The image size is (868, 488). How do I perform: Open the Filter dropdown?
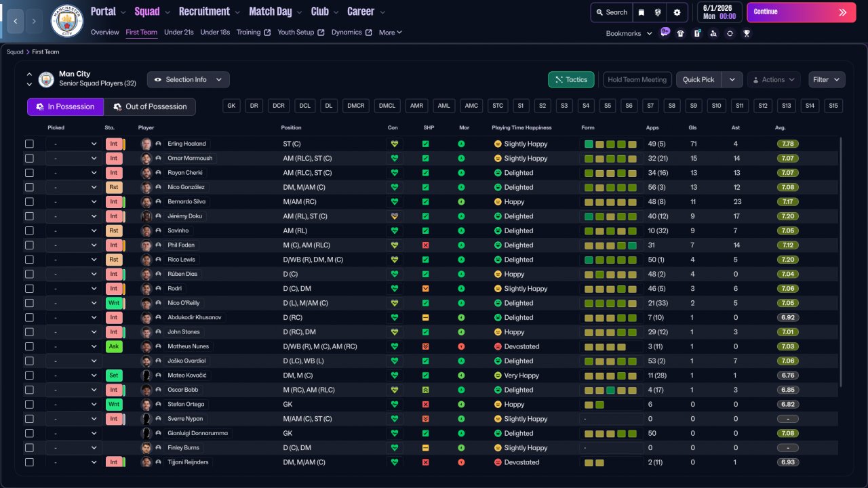[827, 80]
